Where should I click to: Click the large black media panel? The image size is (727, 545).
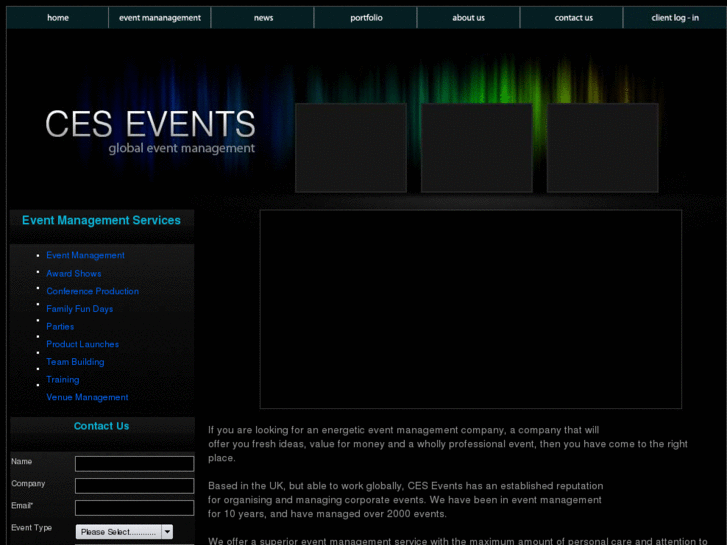click(x=470, y=309)
